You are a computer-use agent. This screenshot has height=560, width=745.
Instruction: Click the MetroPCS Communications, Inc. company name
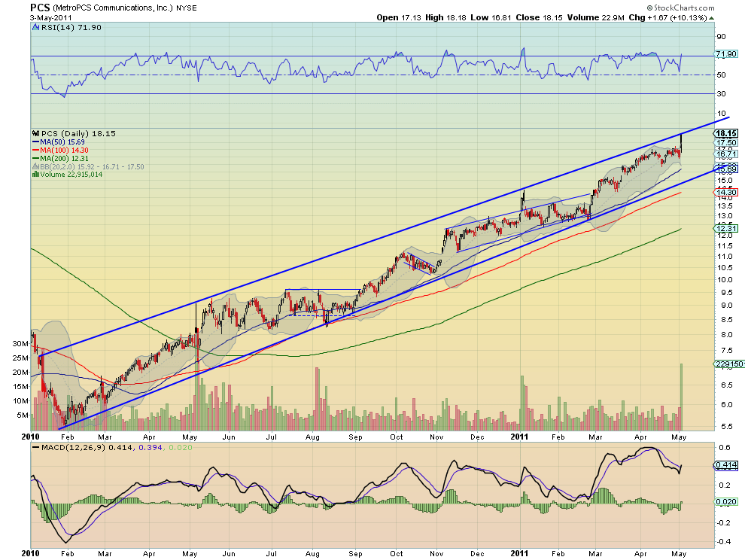click(112, 8)
